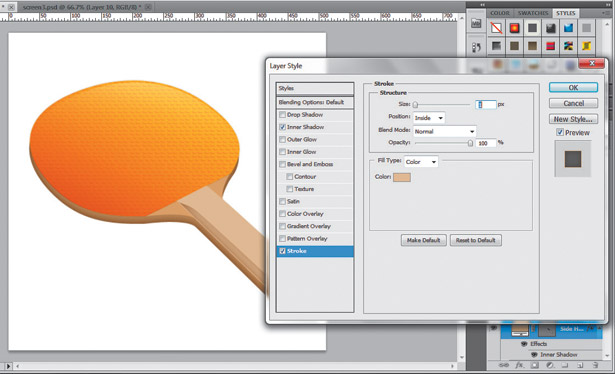
Task: Click the Make Default button
Action: 424,240
